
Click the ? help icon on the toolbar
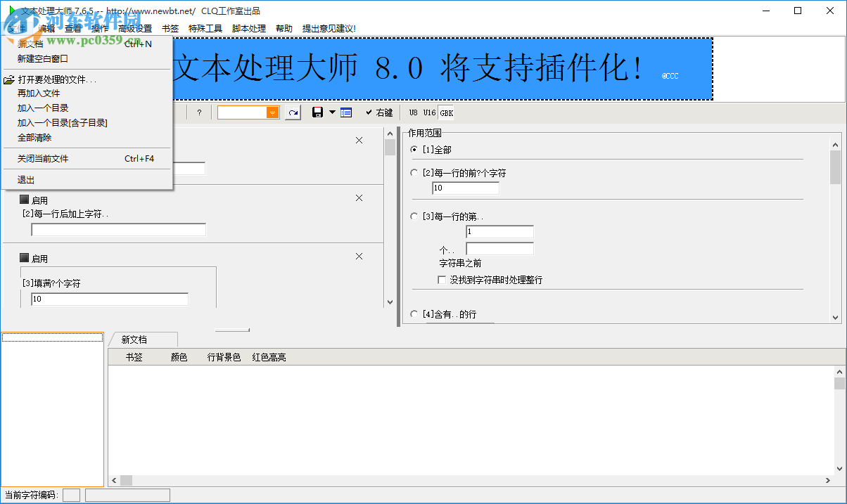[200, 112]
